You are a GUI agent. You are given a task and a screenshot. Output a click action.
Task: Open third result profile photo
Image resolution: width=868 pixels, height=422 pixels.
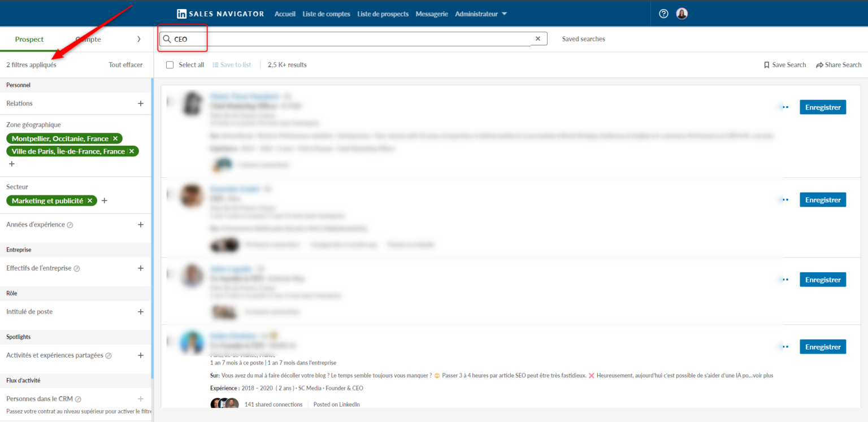point(192,276)
